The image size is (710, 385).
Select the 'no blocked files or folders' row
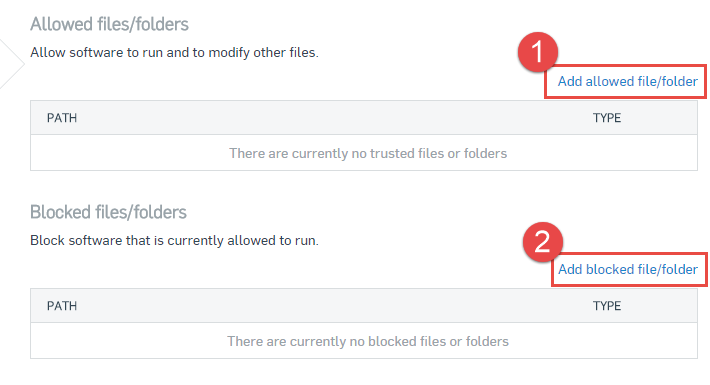pos(364,341)
